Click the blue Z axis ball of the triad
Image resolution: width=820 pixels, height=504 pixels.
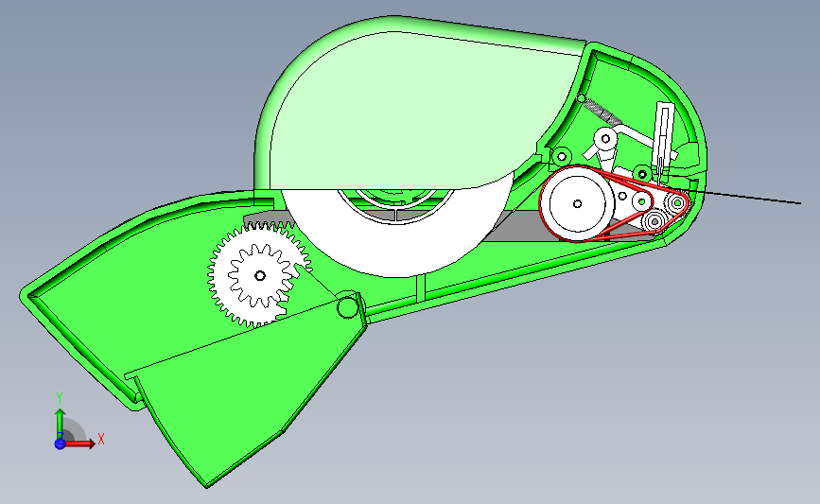pos(60,443)
